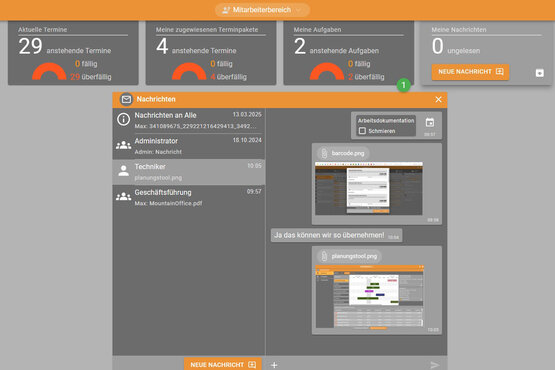
Task: Click the calendar icon next to Arbeitsdokumentation
Action: [430, 123]
